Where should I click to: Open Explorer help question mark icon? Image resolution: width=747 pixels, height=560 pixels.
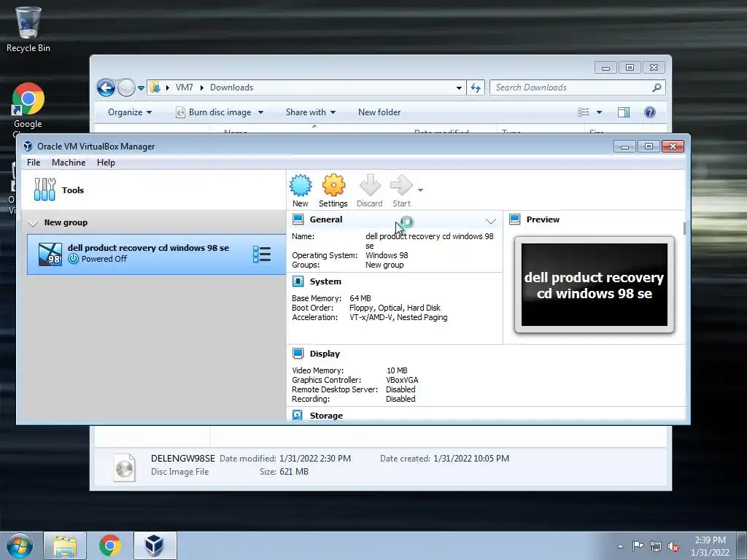pyautogui.click(x=650, y=112)
